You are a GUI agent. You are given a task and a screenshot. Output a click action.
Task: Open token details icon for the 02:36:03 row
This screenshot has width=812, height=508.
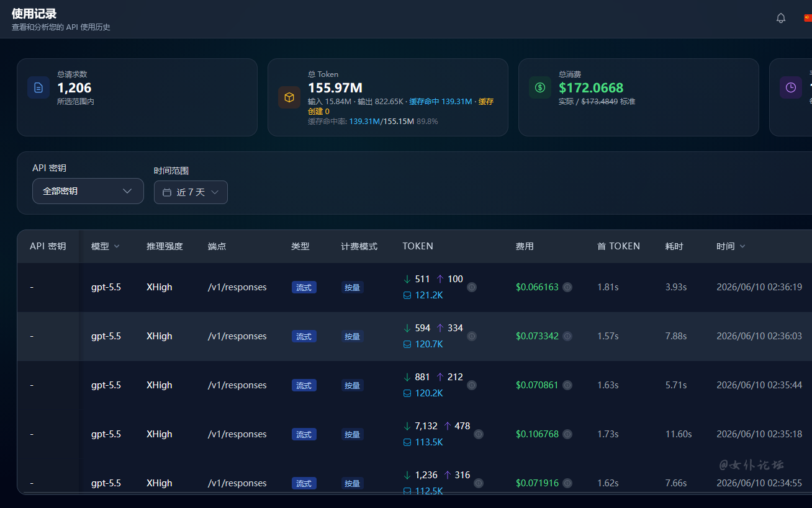(x=472, y=336)
